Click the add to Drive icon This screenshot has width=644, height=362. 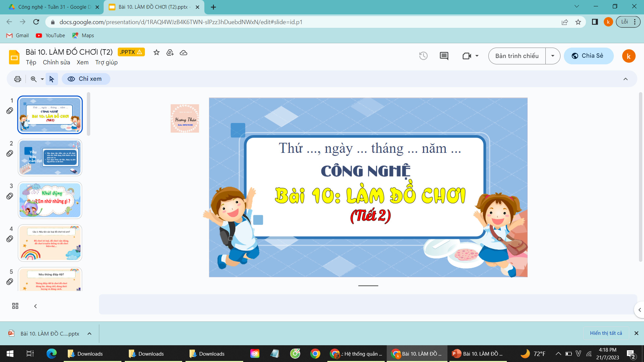170,52
